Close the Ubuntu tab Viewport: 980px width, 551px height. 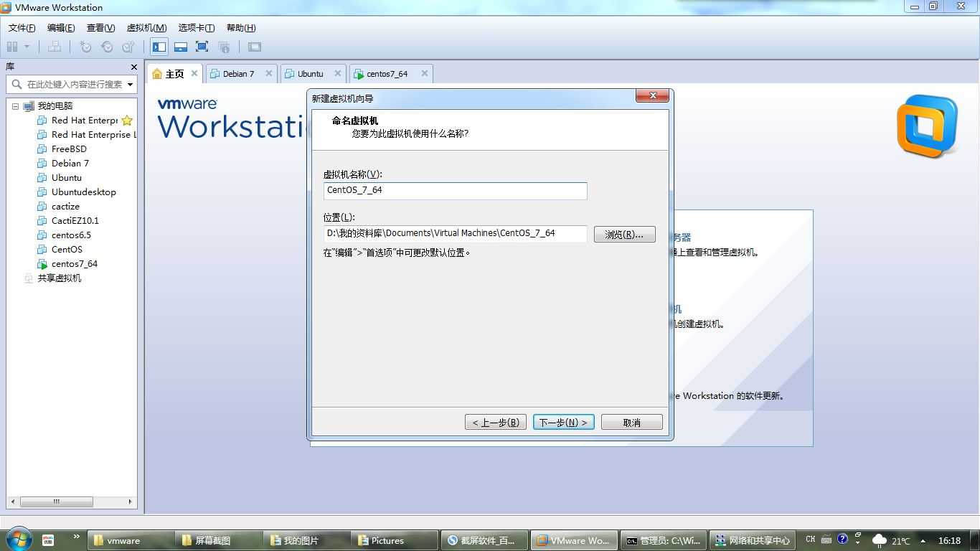pyautogui.click(x=338, y=73)
